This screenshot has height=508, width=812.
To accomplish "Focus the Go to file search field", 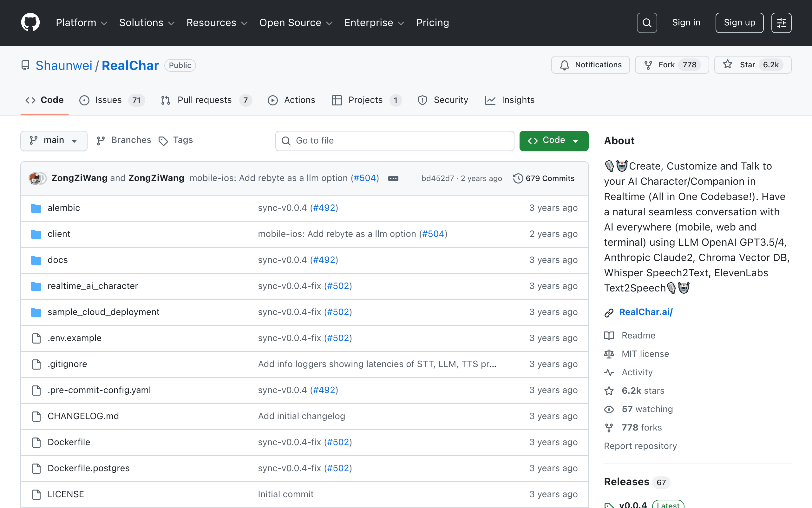I will pos(395,141).
